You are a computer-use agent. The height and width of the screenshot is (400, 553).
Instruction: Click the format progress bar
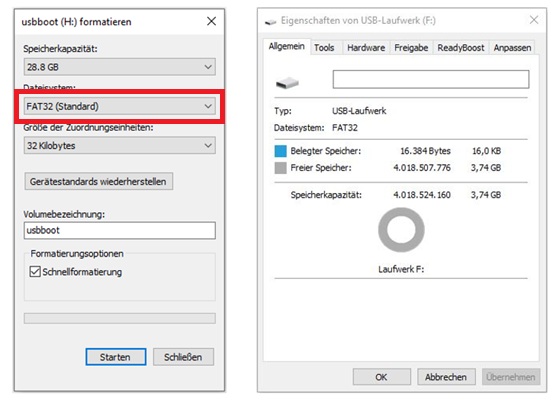click(120, 318)
